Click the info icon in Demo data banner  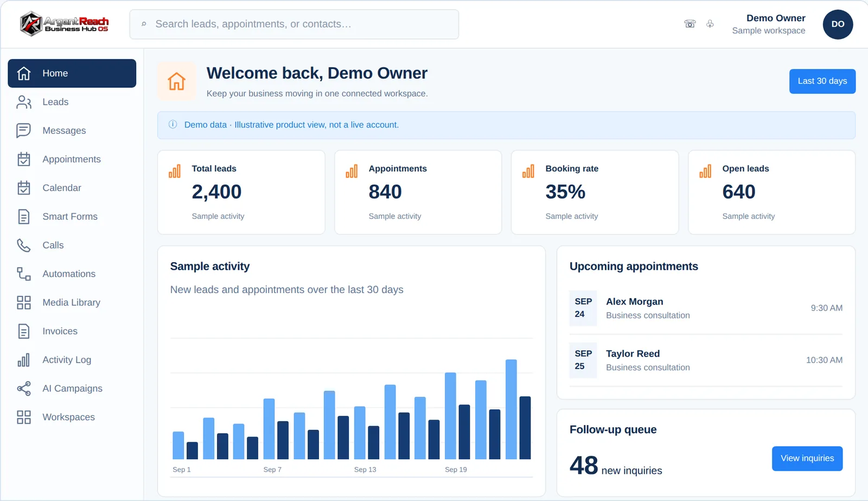(173, 124)
